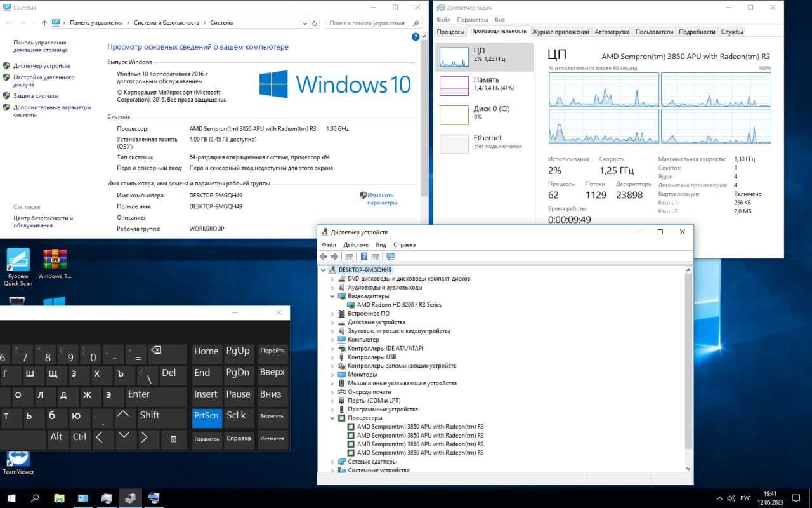Click the scan for hardware changes monitor icon
This screenshot has width=812, height=508.
click(390, 257)
